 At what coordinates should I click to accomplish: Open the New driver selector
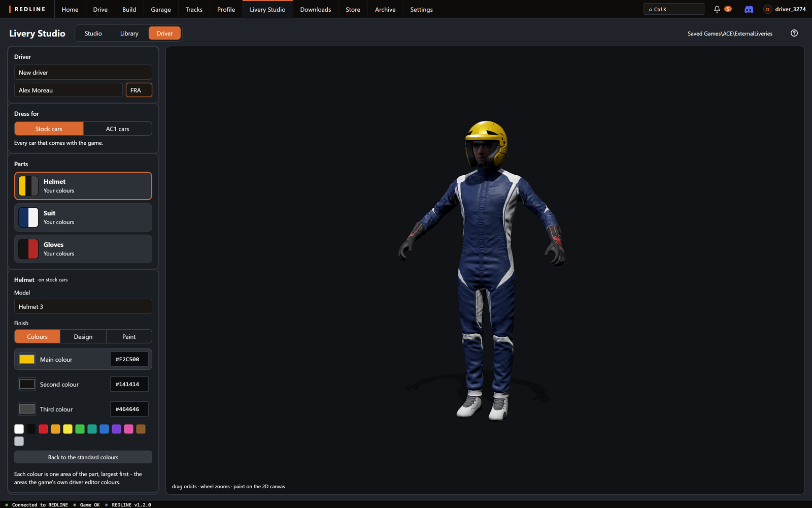point(83,72)
